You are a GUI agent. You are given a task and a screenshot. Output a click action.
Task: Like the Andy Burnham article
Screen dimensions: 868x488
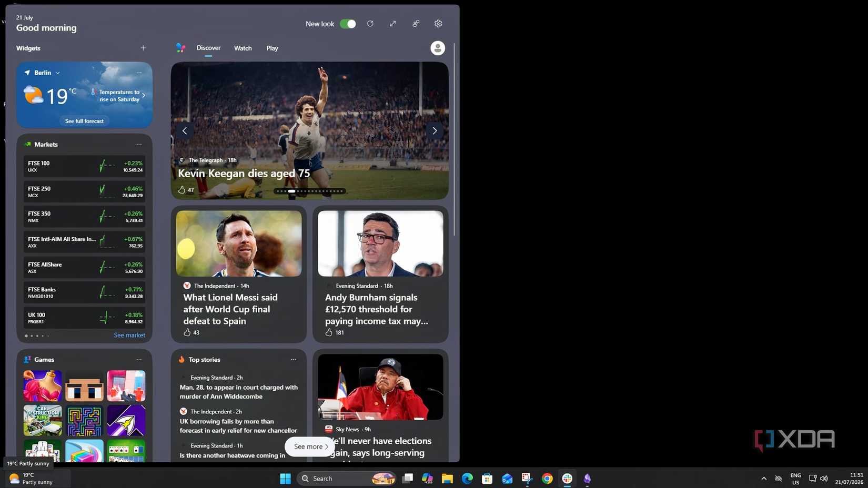[x=329, y=332]
